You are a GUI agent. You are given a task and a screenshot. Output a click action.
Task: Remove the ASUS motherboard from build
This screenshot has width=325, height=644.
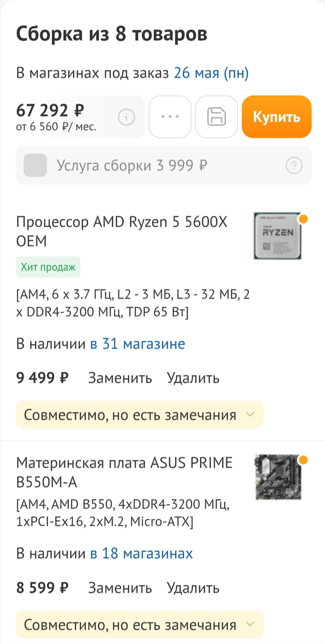pyautogui.click(x=193, y=588)
